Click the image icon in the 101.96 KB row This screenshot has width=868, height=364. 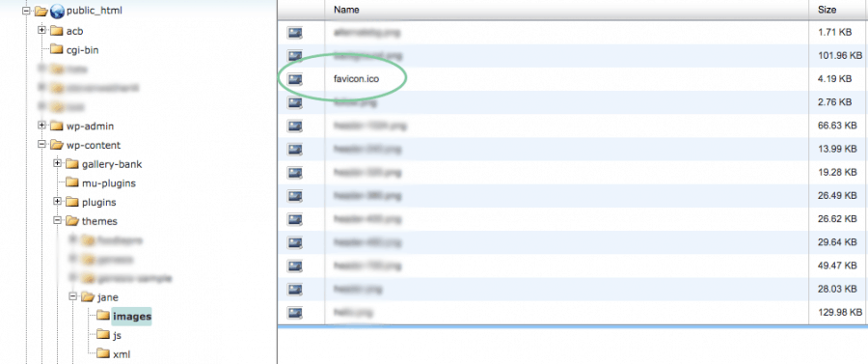pyautogui.click(x=294, y=56)
